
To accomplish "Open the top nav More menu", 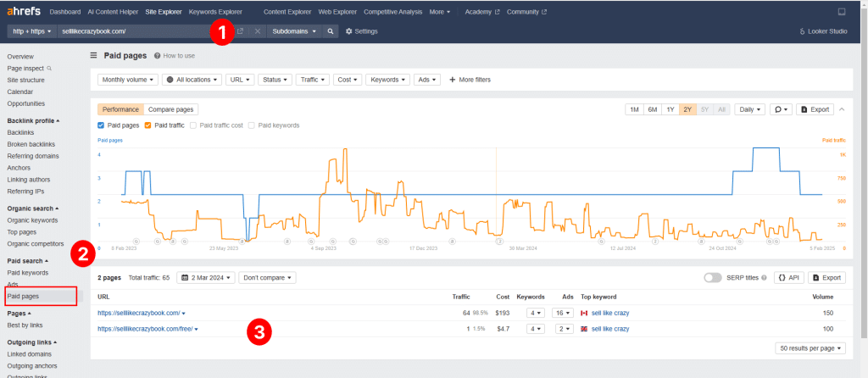I will (440, 12).
